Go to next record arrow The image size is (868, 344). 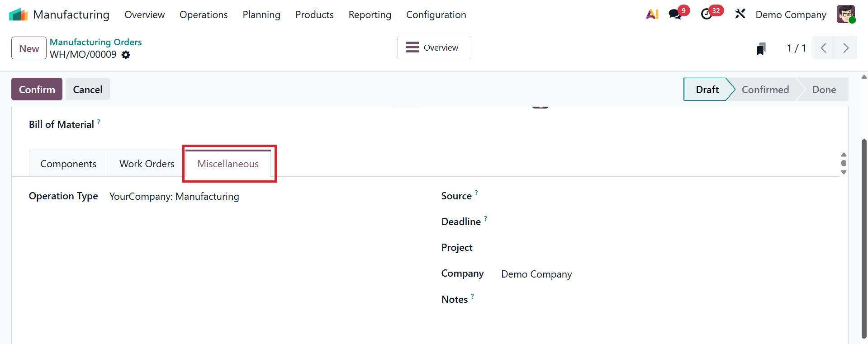(x=846, y=48)
